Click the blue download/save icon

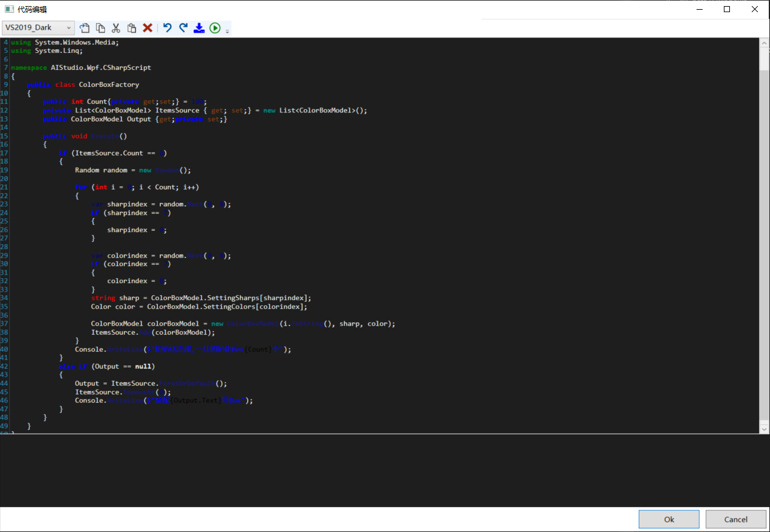tap(199, 28)
